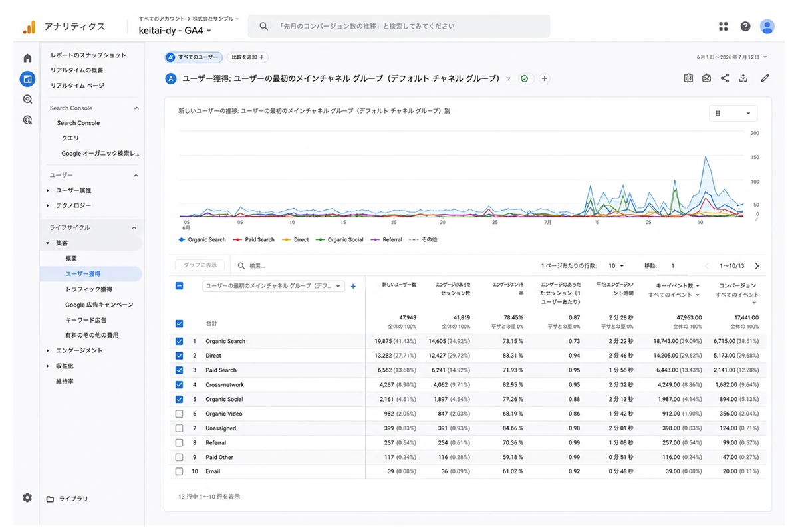The image size is (798, 532).
Task: Click the compare view icon in report toolbar
Action: (x=688, y=78)
